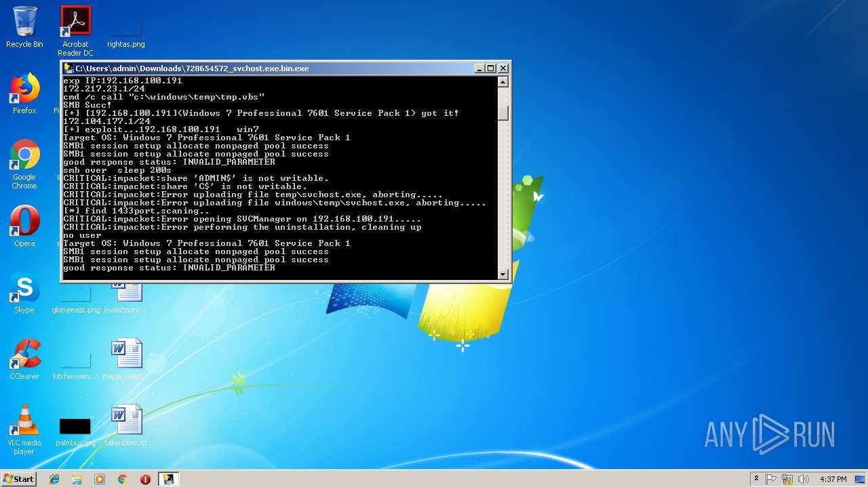Maximize the svchost console window
Screen dimensions: 868x488
coord(491,68)
